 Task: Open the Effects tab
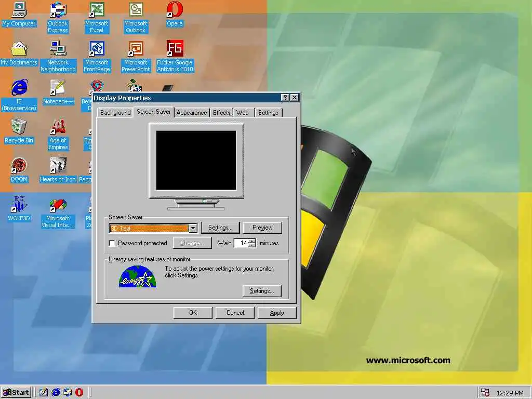point(221,113)
